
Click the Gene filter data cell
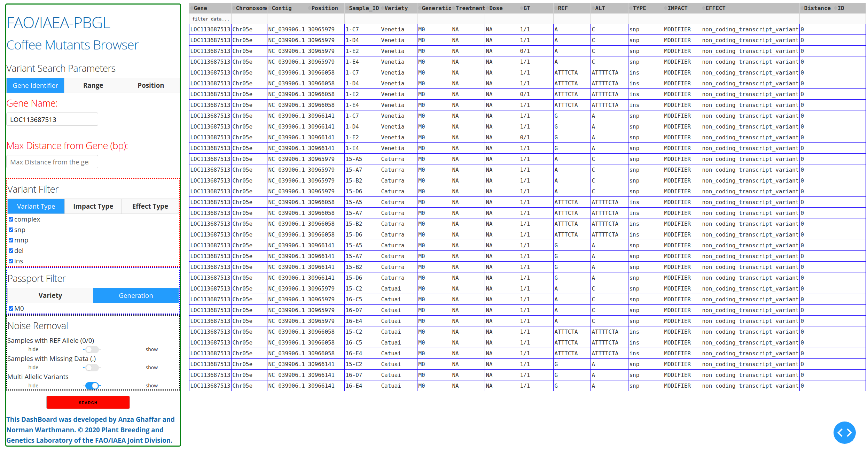(210, 19)
